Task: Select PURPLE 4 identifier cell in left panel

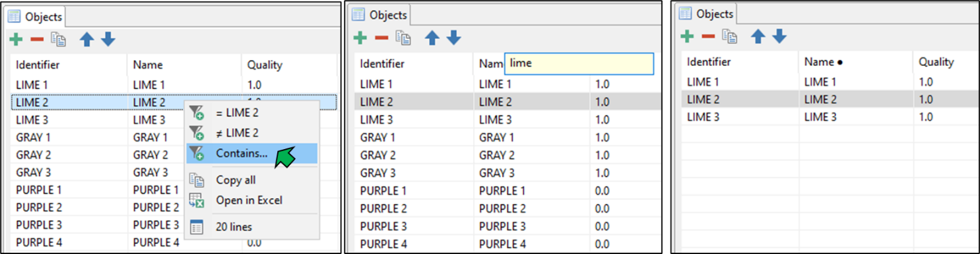Action: pyautogui.click(x=69, y=242)
